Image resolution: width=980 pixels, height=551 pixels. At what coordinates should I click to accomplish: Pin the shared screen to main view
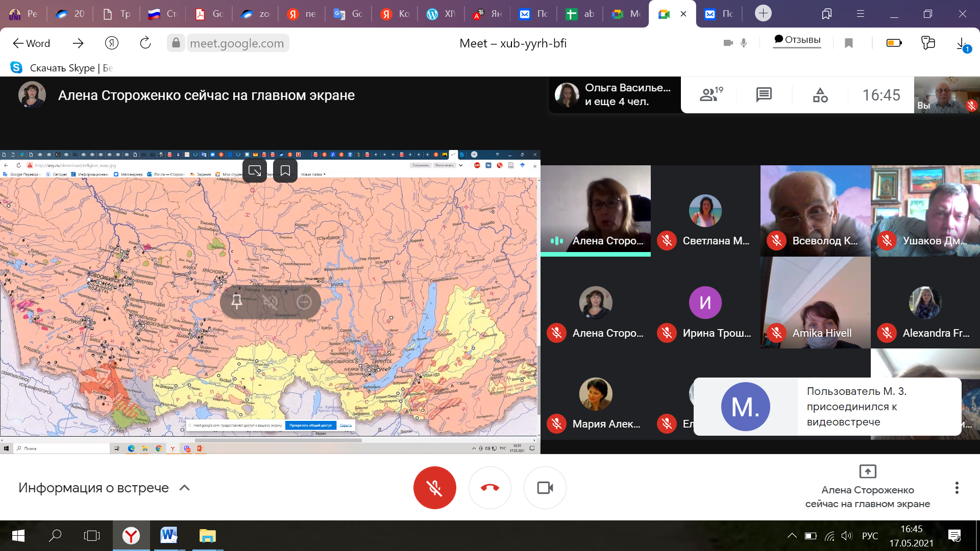pyautogui.click(x=237, y=302)
